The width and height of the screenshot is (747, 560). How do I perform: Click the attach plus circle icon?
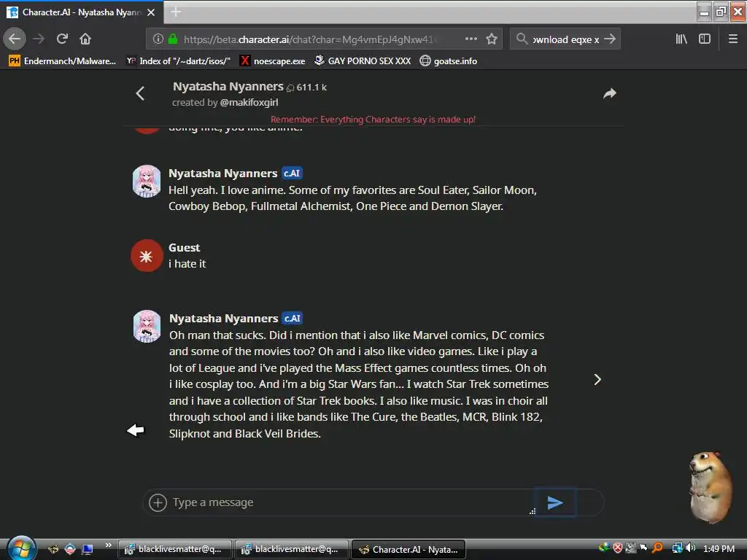[158, 502]
